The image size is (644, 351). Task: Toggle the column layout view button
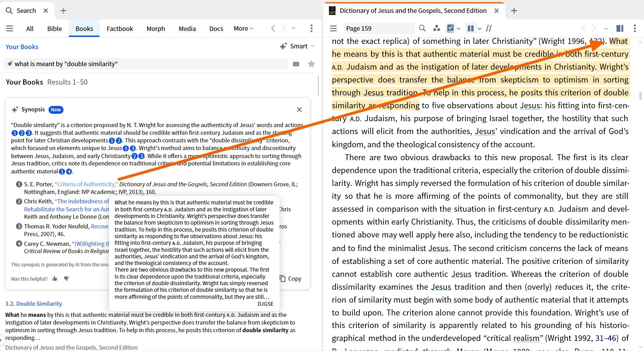click(470, 28)
